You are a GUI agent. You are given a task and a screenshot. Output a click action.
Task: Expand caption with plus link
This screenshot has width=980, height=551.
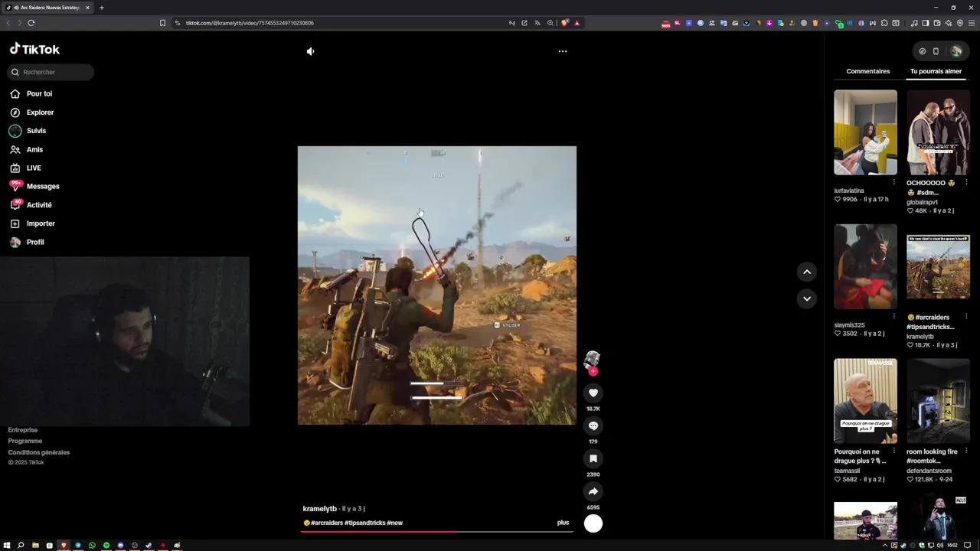click(x=563, y=523)
